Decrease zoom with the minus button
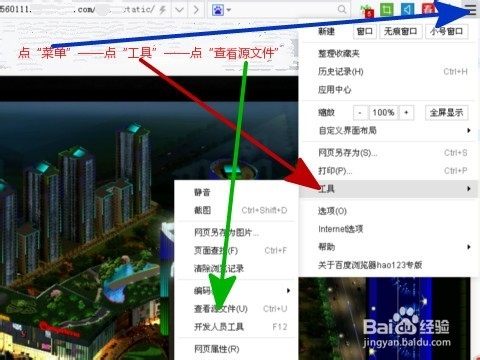Image resolution: width=480 pixels, height=360 pixels. 360,113
